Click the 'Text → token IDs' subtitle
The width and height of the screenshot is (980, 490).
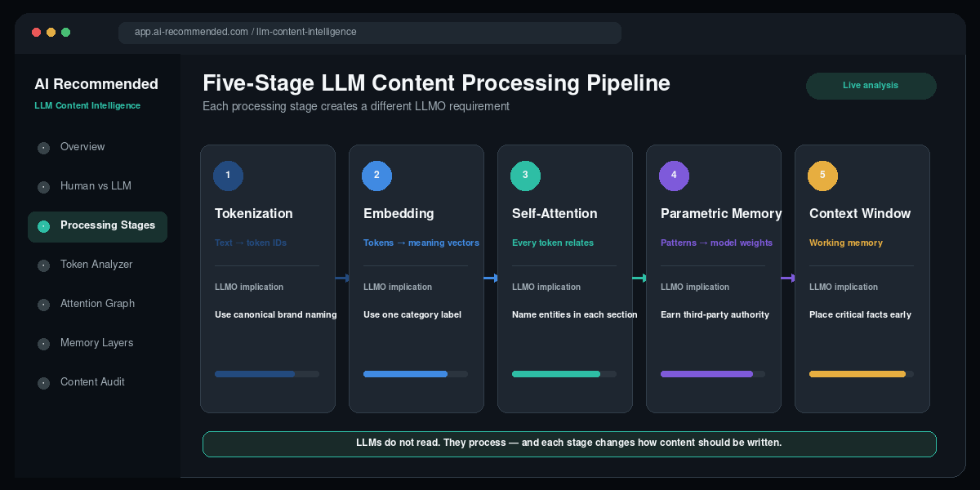coord(251,243)
